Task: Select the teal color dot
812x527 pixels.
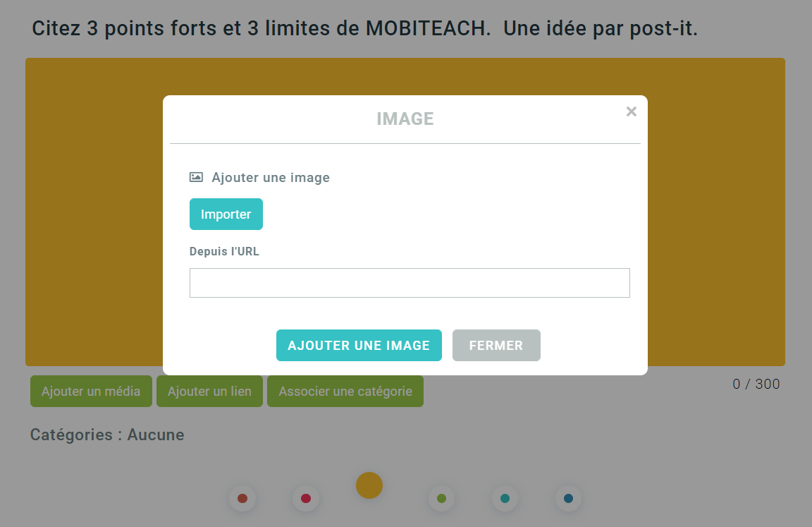Action: [505, 499]
